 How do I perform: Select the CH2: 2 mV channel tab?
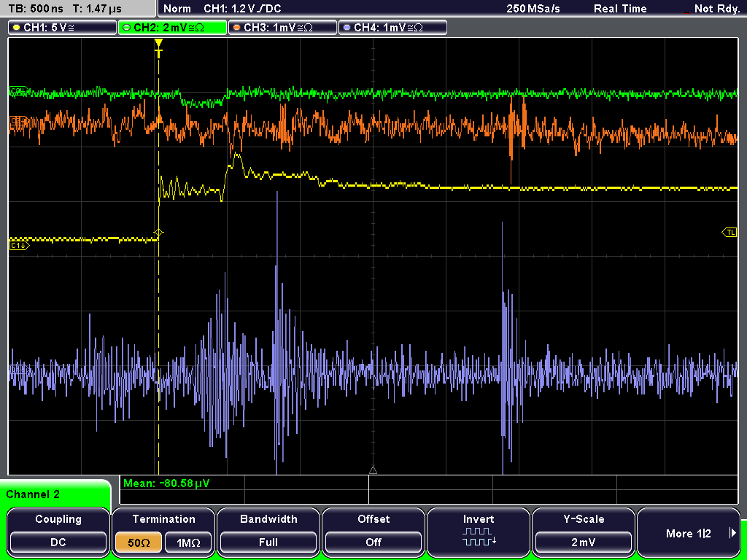click(172, 28)
